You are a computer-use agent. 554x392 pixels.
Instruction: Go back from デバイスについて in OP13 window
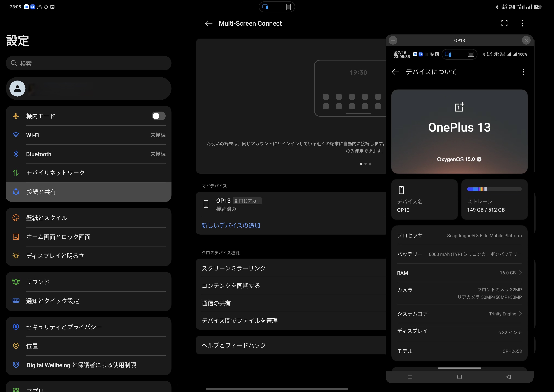[395, 72]
